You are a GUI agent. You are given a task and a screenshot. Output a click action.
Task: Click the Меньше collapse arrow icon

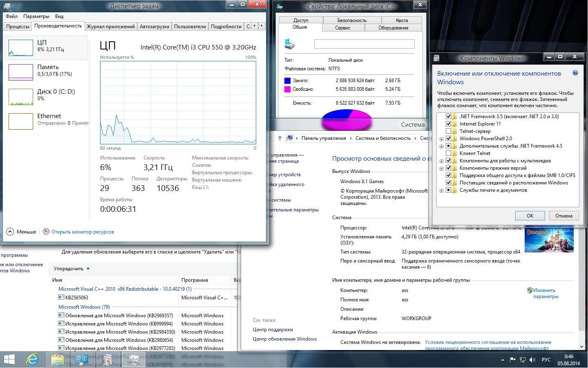click(10, 231)
